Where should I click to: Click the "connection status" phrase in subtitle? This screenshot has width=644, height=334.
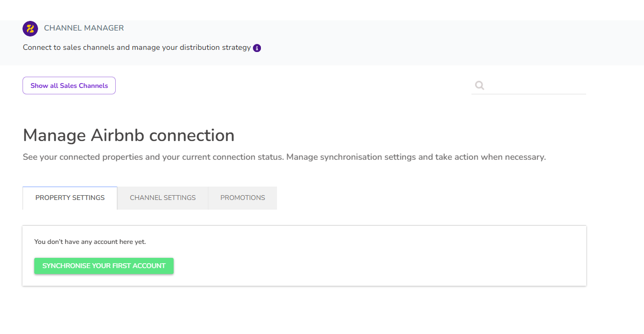251,158
